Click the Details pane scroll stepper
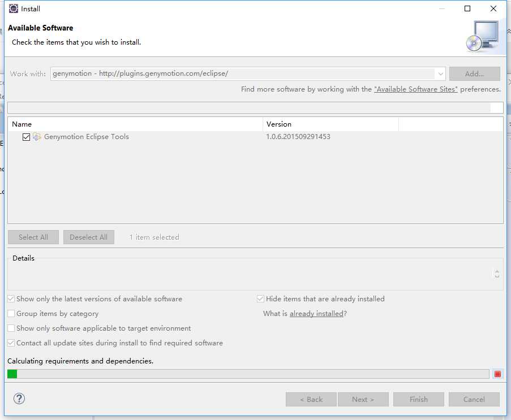This screenshot has height=420, width=511. [x=497, y=274]
